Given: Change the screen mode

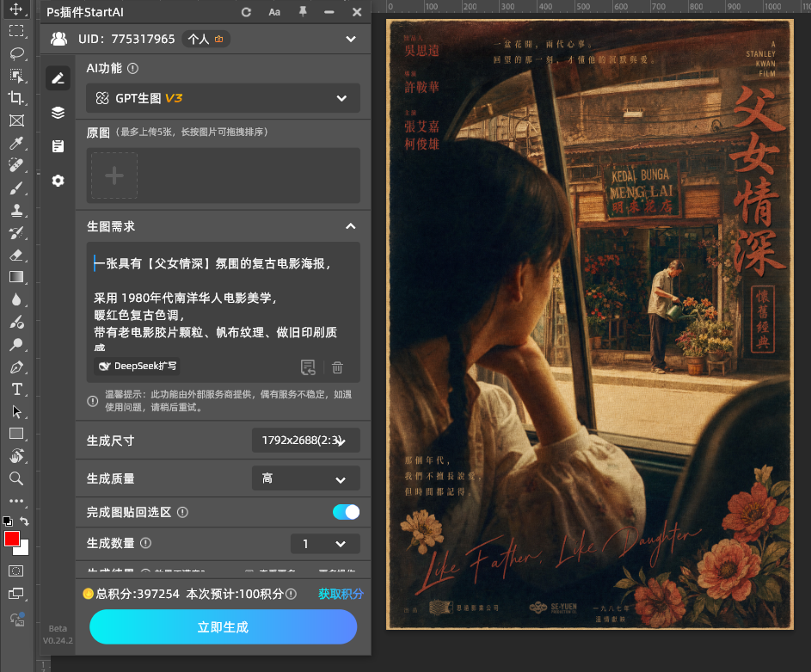Looking at the screenshot, I should tap(16, 594).
